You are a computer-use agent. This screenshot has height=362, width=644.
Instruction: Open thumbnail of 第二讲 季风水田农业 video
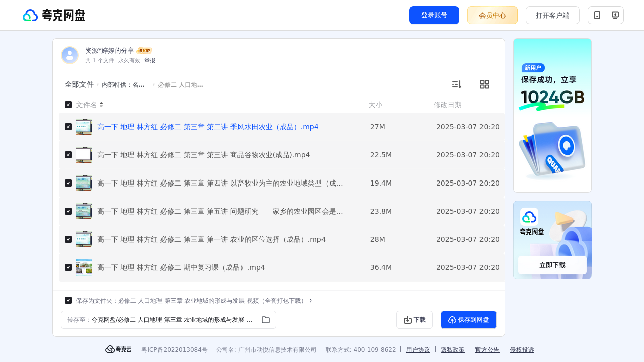[84, 127]
